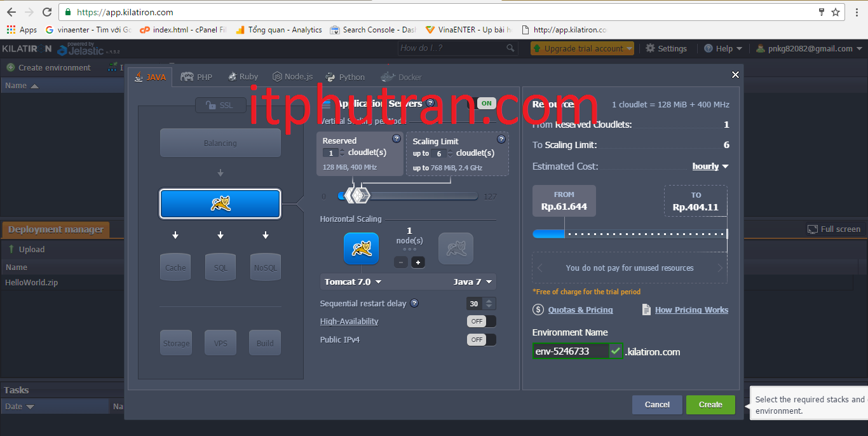Screen dimensions: 868x436
Task: Click the cost range progress bar
Action: (x=630, y=234)
